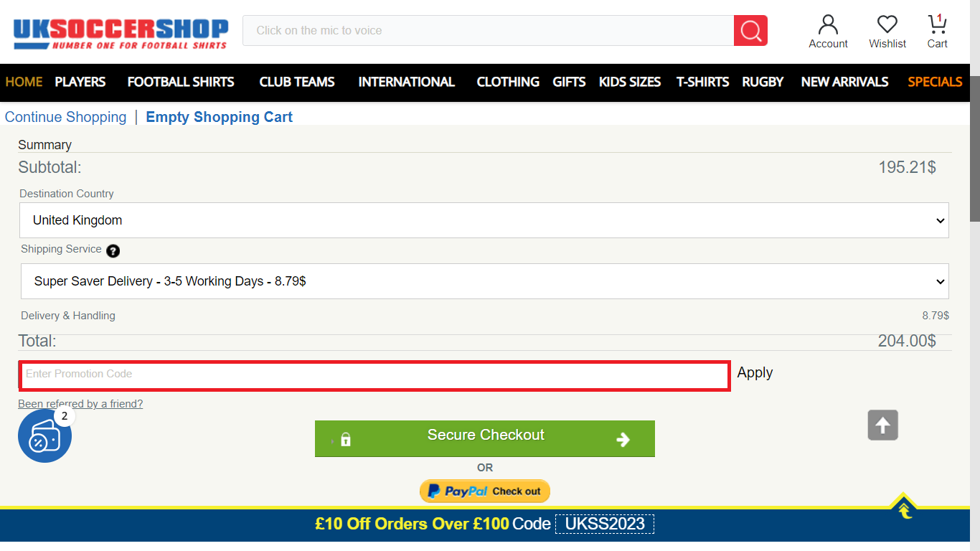Click the red search magnifier icon
980x551 pixels.
(750, 30)
